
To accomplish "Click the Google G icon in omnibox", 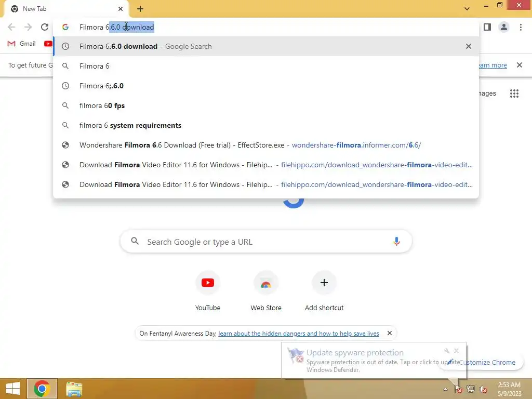I will [65, 27].
